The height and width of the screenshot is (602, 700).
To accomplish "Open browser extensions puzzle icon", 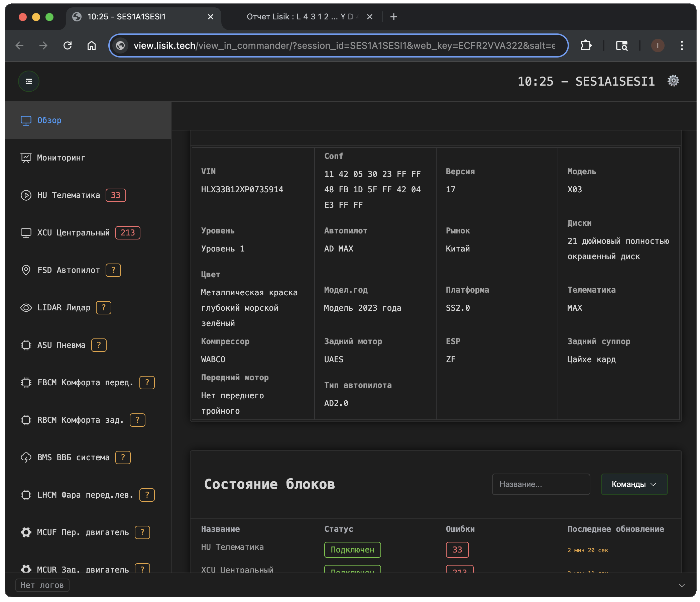I will pyautogui.click(x=586, y=45).
